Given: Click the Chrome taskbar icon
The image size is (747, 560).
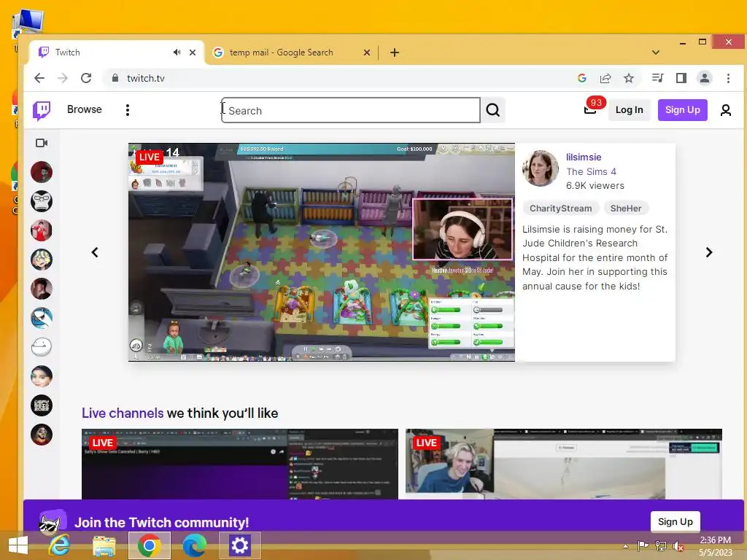Looking at the screenshot, I should [149, 545].
